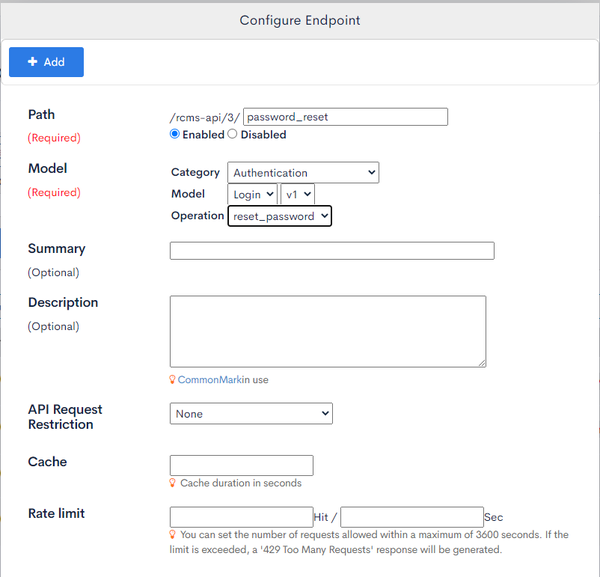This screenshot has height=577, width=600.
Task: Click the lightbulb icon by cache duration hint
Action: tap(173, 482)
